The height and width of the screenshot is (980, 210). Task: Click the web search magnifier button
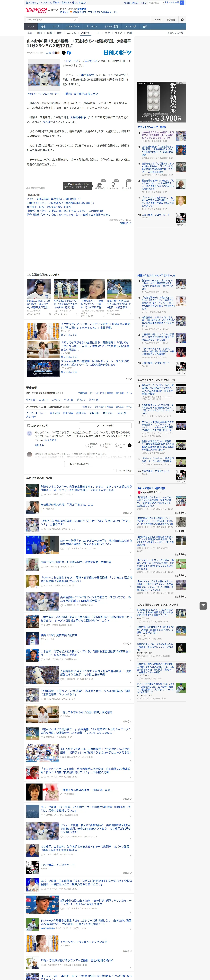182,3
